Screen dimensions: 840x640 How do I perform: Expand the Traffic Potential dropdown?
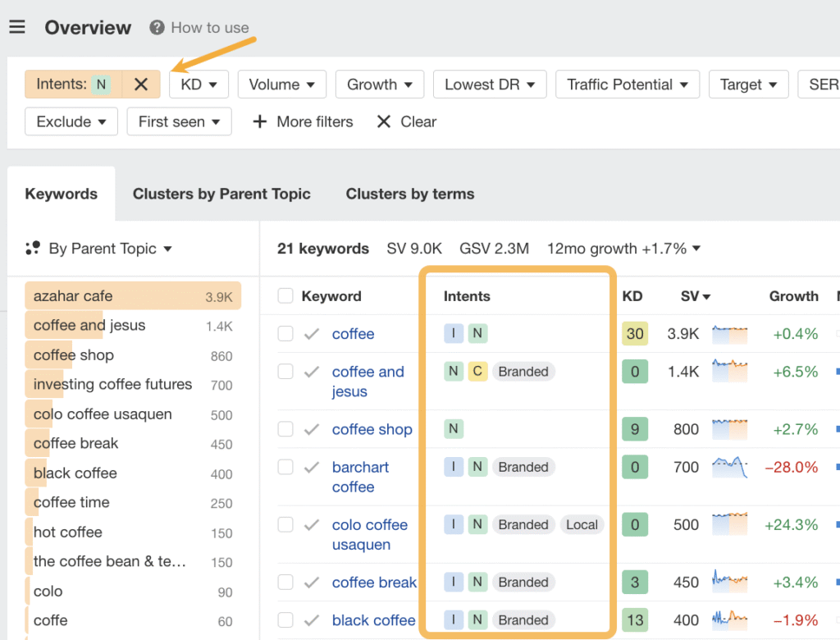pos(628,85)
